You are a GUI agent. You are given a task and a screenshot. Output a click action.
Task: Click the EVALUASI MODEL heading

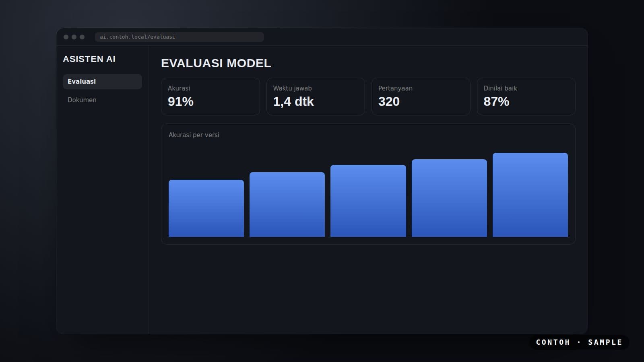tap(216, 63)
